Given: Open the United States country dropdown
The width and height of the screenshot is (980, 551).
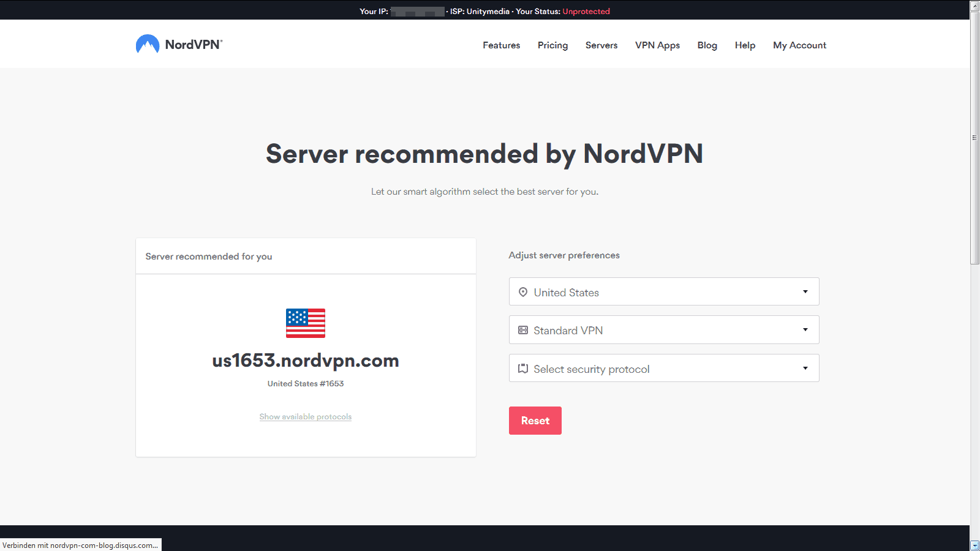Looking at the screenshot, I should point(664,291).
